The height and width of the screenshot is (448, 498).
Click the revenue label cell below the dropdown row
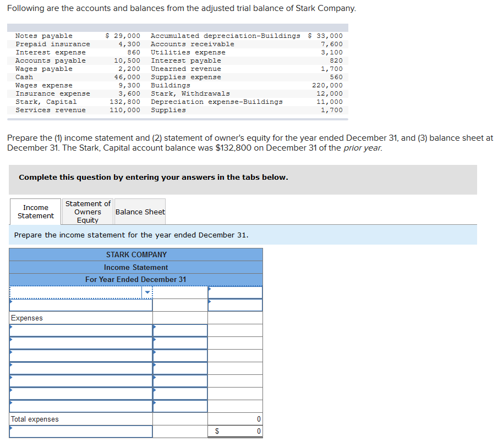[x=80, y=305]
